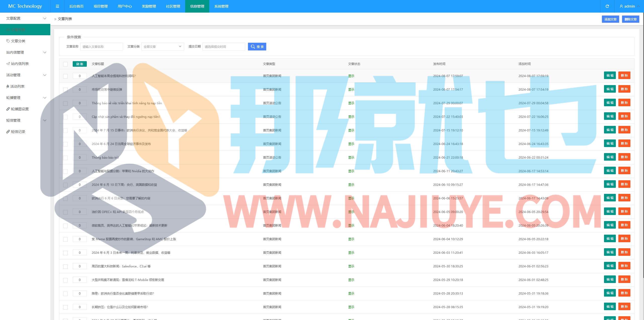Viewport: 644px width, 320px height.
Task: Open 轮播图设置 link icon item
Action: click(19, 109)
